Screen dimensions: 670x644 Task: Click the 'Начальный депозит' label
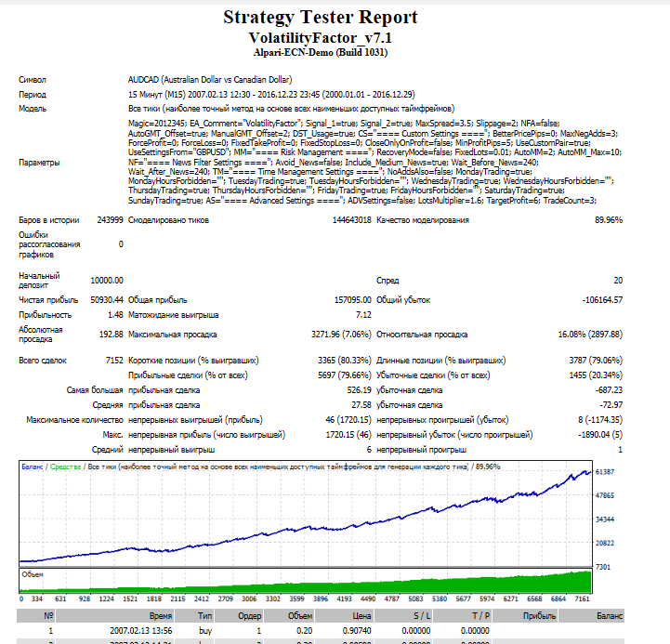pos(39,281)
